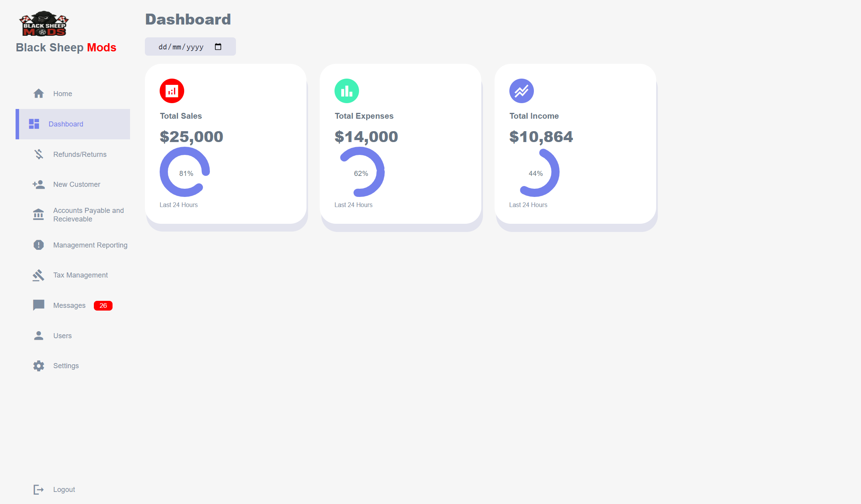Click the New Customer add-person icon
Image resolution: width=861 pixels, height=504 pixels.
pyautogui.click(x=39, y=184)
